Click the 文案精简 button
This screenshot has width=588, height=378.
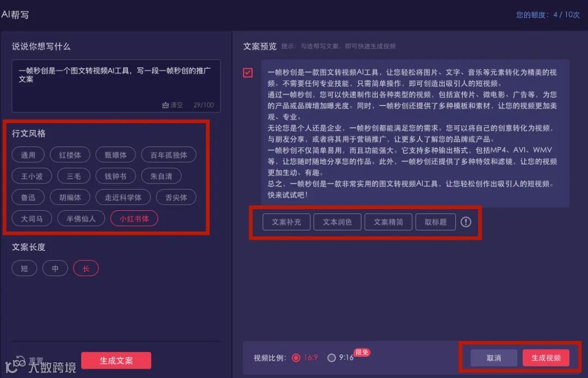[x=389, y=222]
